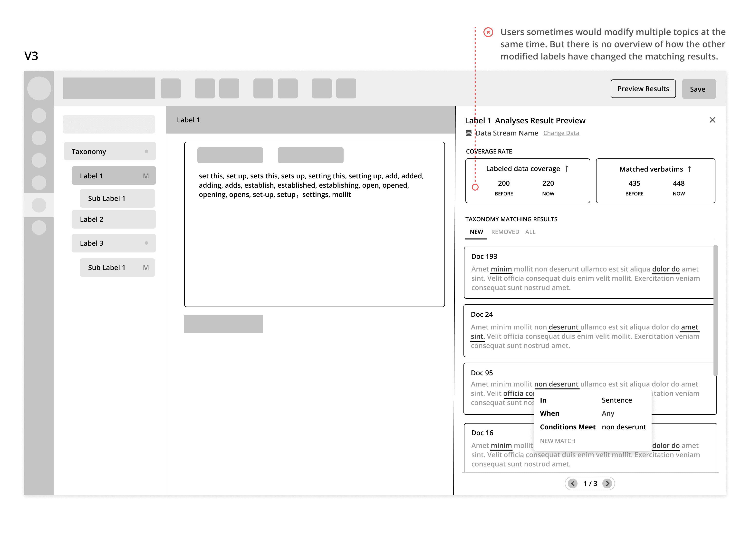Viewport: 751px width, 560px height.
Task: Click the red error annotation icon
Action: [488, 32]
